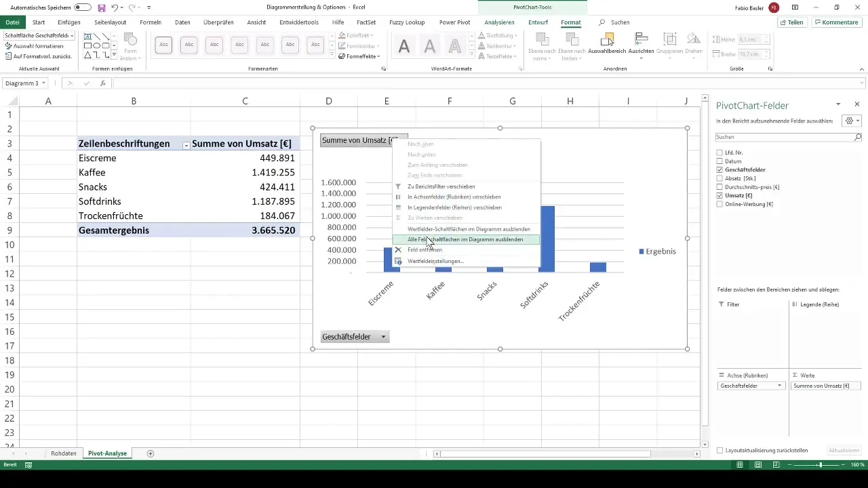868x488 pixels.
Task: Click the Ergebnis legend entry in the chart
Action: coord(657,251)
